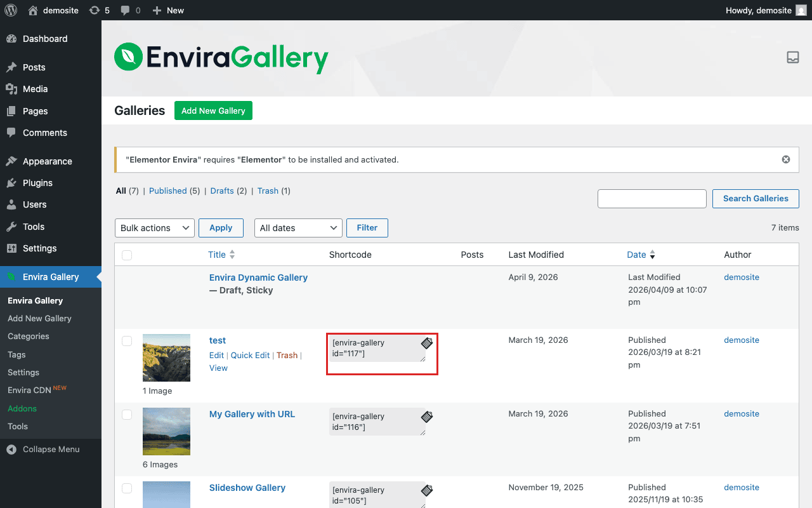Click the comments bubble icon in admin bar

[x=126, y=10]
